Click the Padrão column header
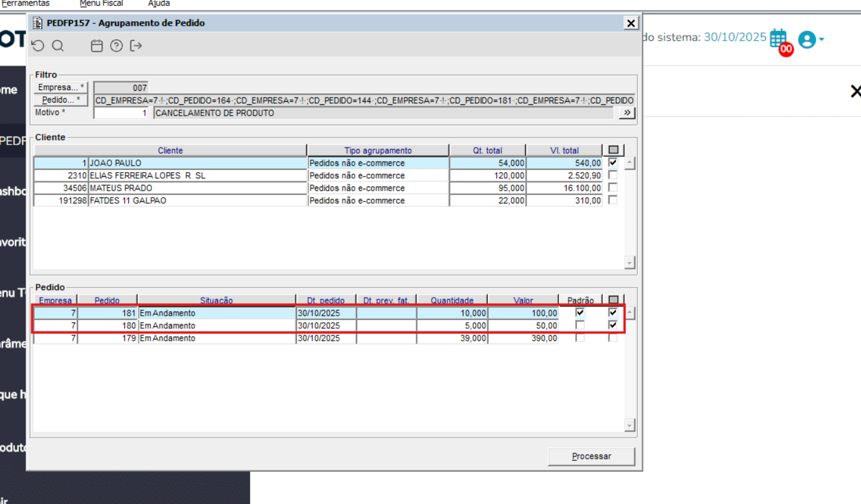 [x=581, y=300]
